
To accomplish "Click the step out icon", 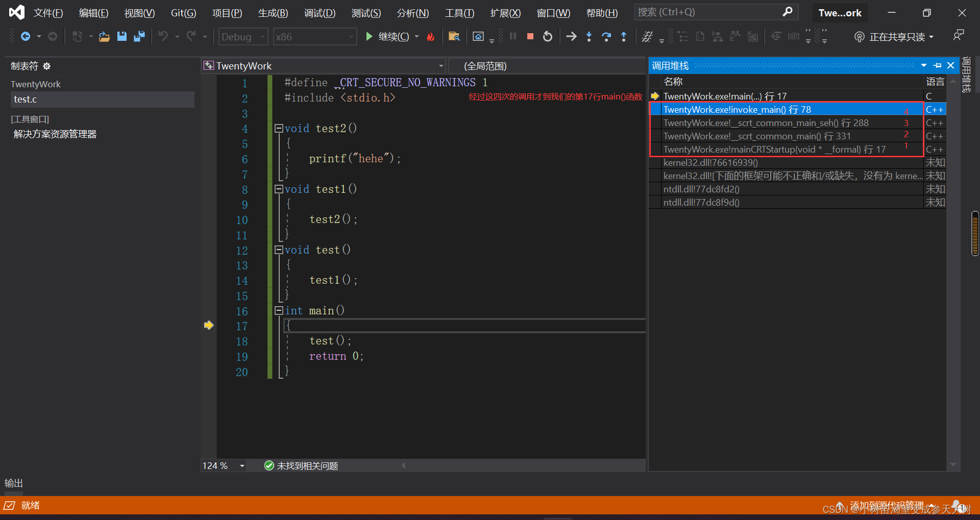I will pyautogui.click(x=624, y=36).
